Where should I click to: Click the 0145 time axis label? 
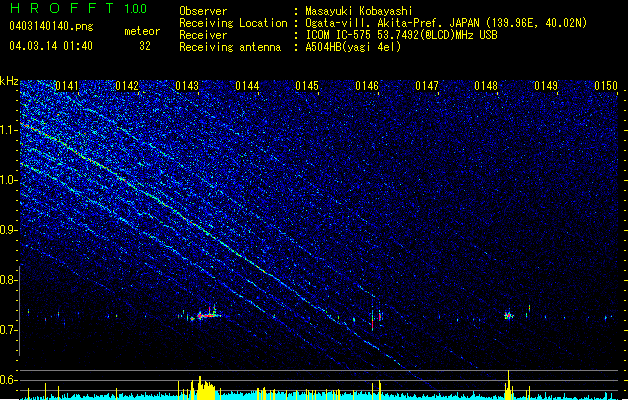pos(307,86)
